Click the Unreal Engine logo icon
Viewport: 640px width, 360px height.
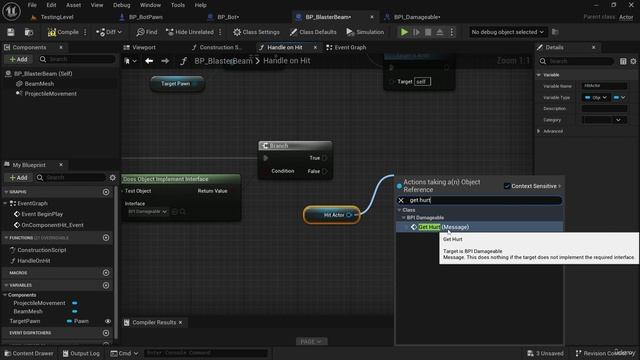[11, 11]
